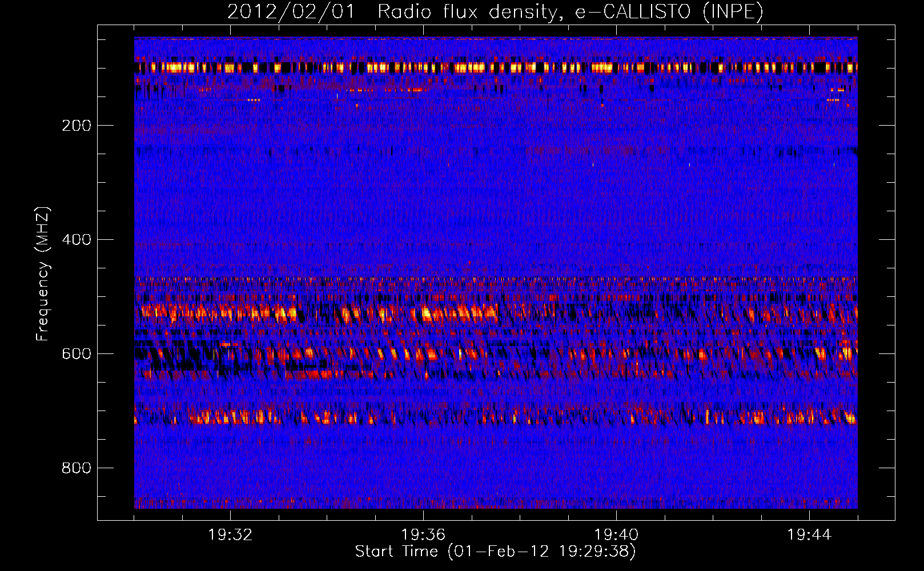This screenshot has height=571, width=924.
Task: Click the 800 frequency tick label
Action: pos(77,468)
